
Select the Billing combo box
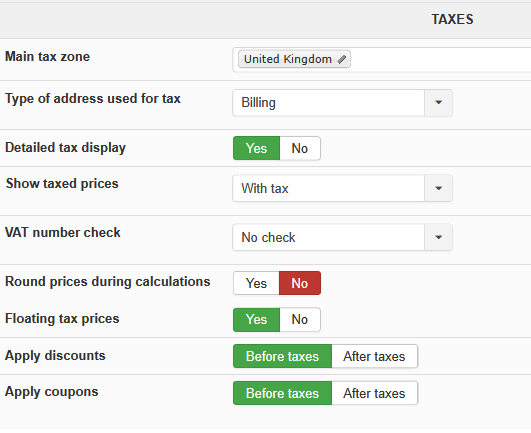tap(342, 103)
